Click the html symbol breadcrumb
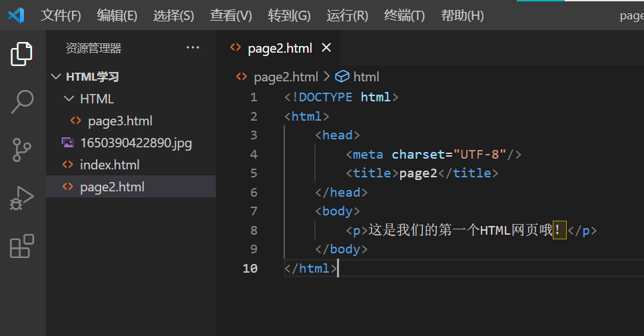This screenshot has width=644, height=336. click(366, 77)
